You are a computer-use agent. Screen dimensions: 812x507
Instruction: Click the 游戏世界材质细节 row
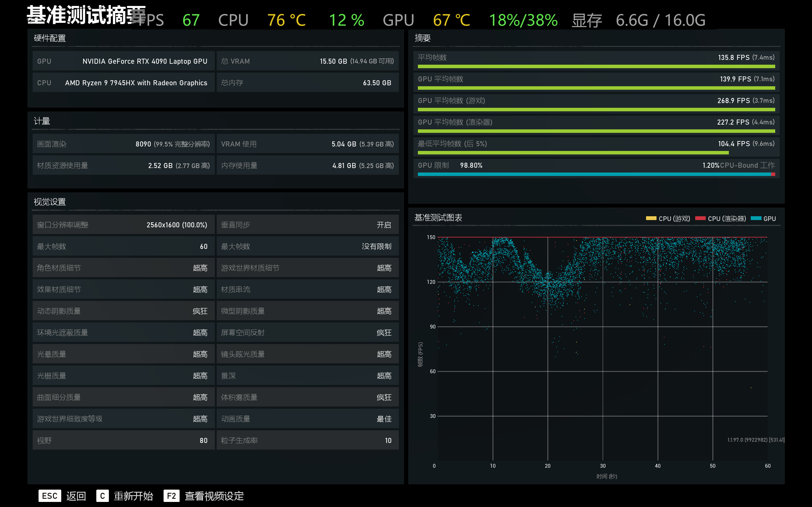(308, 268)
